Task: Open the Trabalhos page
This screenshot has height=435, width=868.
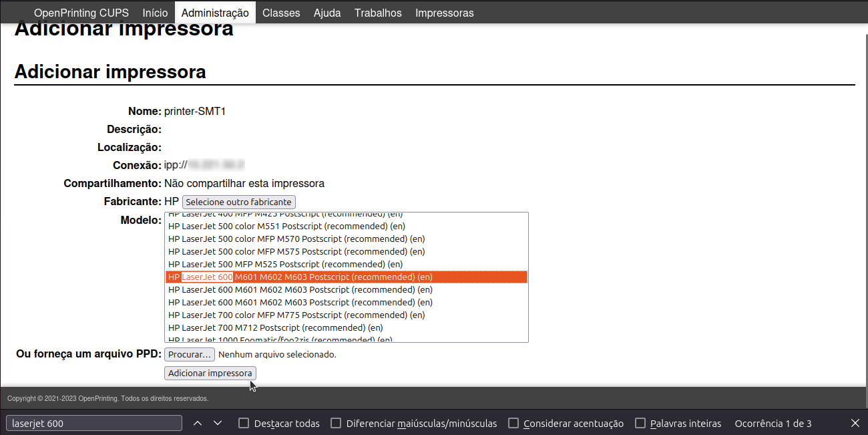Action: [x=378, y=13]
